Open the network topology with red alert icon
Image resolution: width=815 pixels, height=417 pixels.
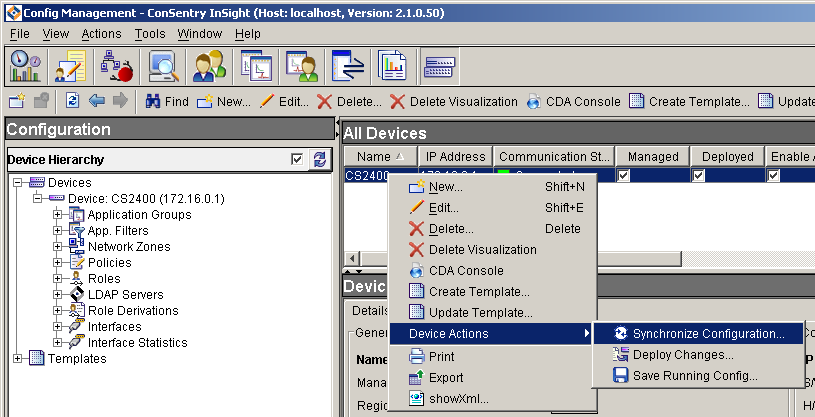coord(116,66)
